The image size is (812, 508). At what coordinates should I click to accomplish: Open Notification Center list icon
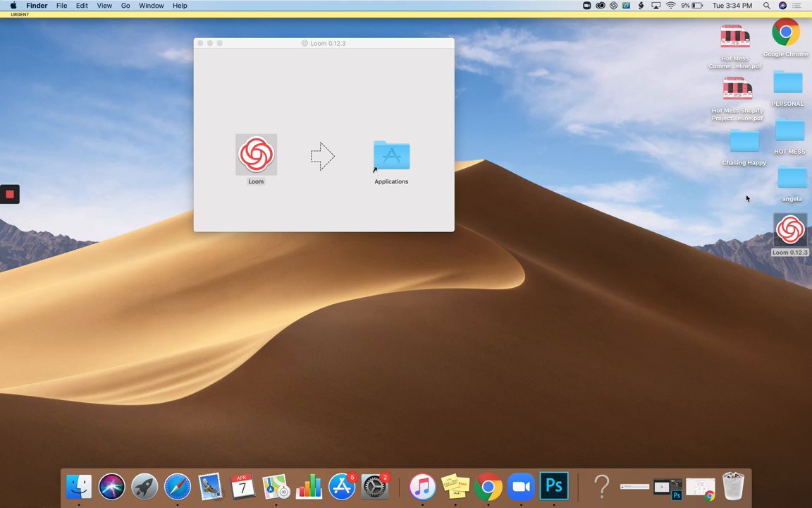tap(797, 6)
